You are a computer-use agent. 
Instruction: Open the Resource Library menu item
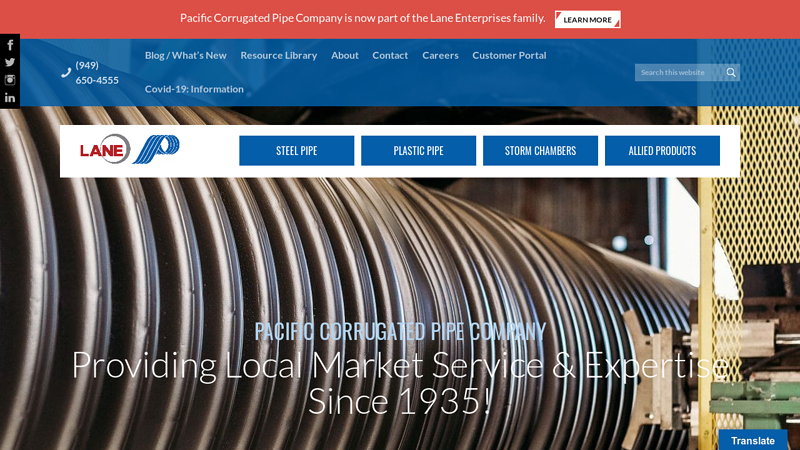point(279,55)
